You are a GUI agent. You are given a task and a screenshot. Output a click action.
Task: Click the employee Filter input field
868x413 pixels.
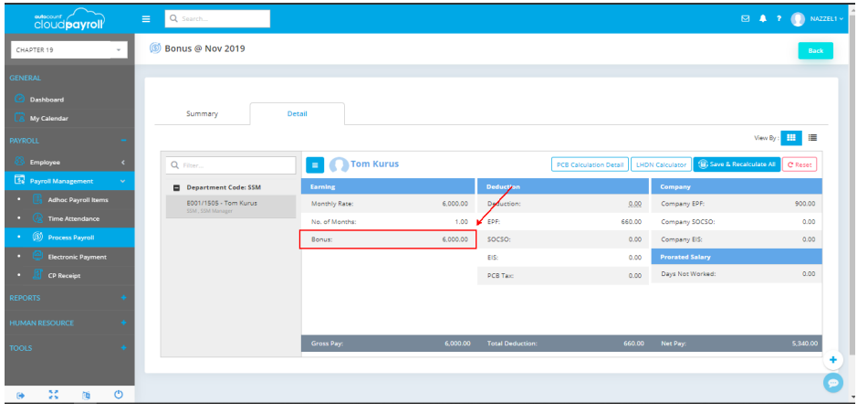(231, 165)
